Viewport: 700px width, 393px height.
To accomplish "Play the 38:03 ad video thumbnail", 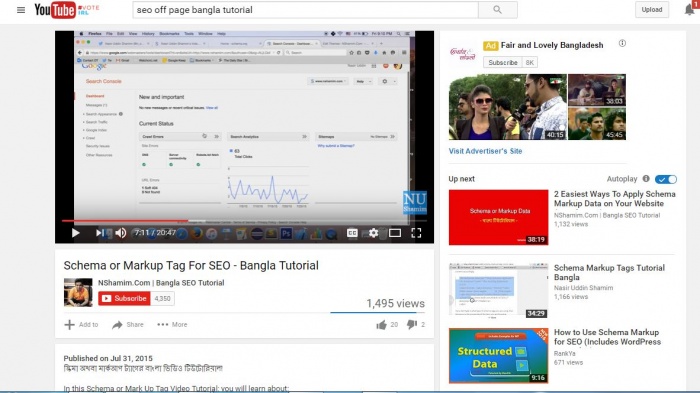I will click(597, 90).
